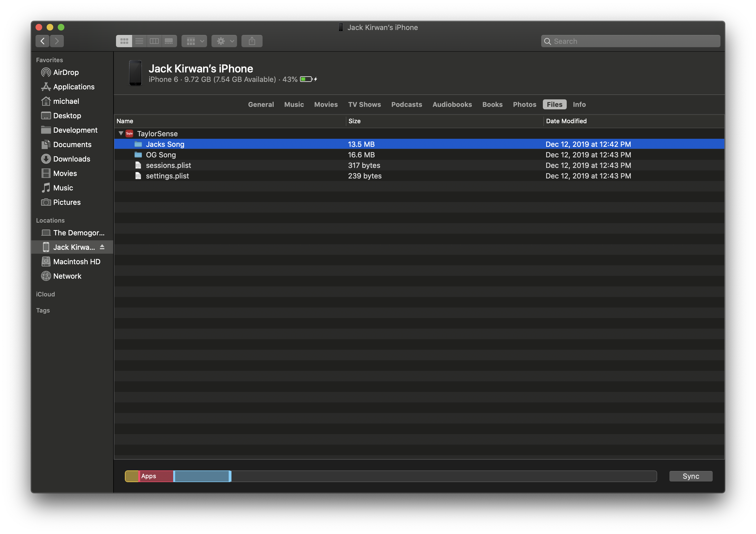Switch to gallery view in toolbar
This screenshot has width=756, height=534.
click(169, 41)
